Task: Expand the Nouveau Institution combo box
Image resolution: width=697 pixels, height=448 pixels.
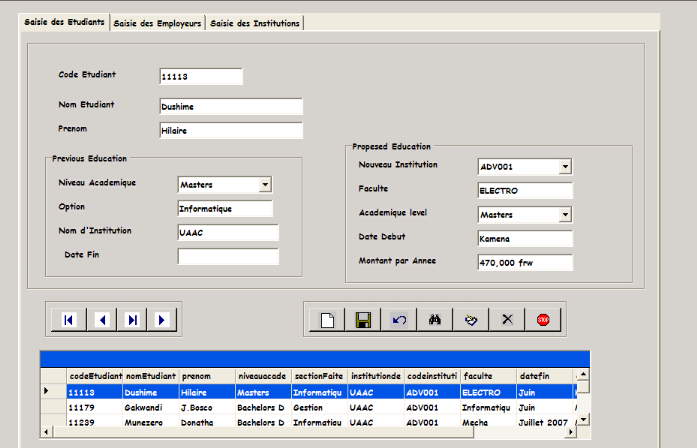Action: click(x=565, y=166)
